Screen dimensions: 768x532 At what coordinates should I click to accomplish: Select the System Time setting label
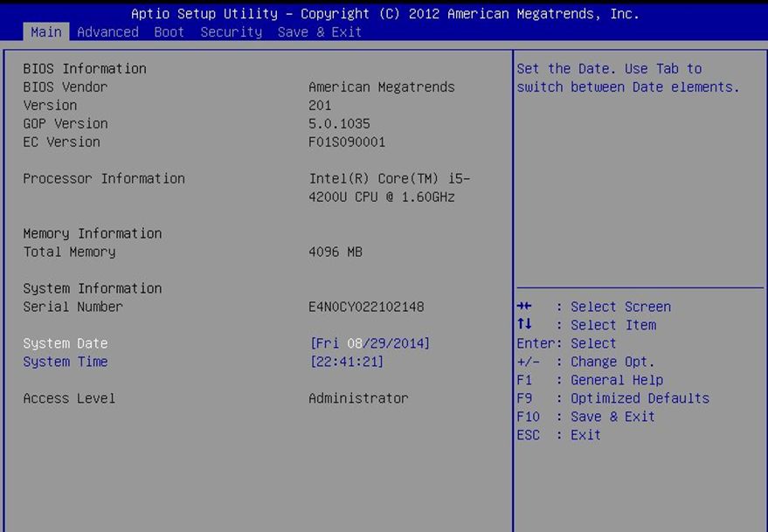click(x=66, y=362)
